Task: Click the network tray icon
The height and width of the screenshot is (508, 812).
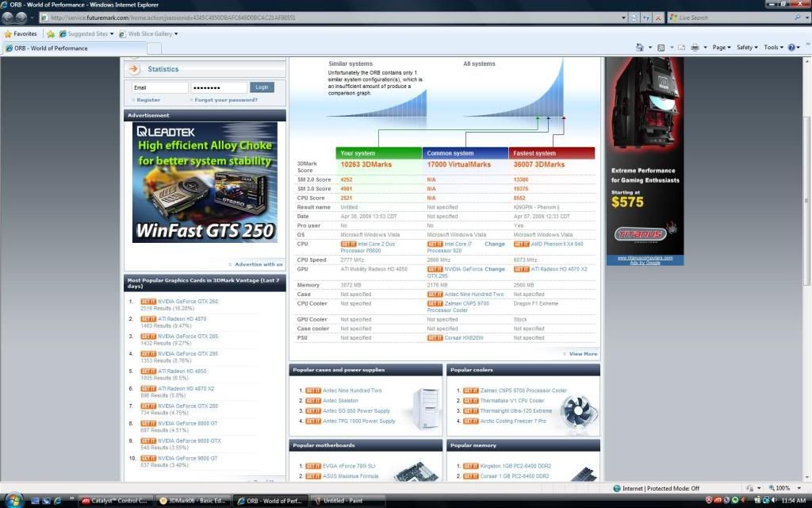Action: pyautogui.click(x=765, y=500)
